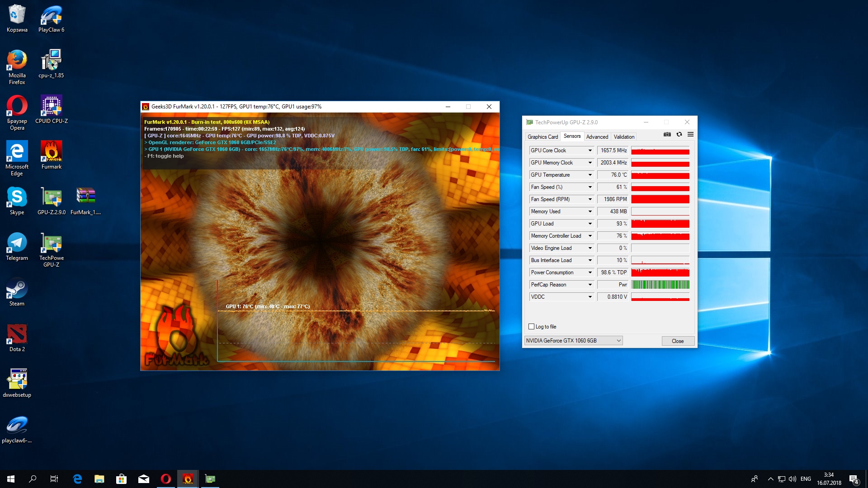Screen dimensions: 868x488
Task: Switch to FurMark via taskbar icon
Action: (188, 479)
